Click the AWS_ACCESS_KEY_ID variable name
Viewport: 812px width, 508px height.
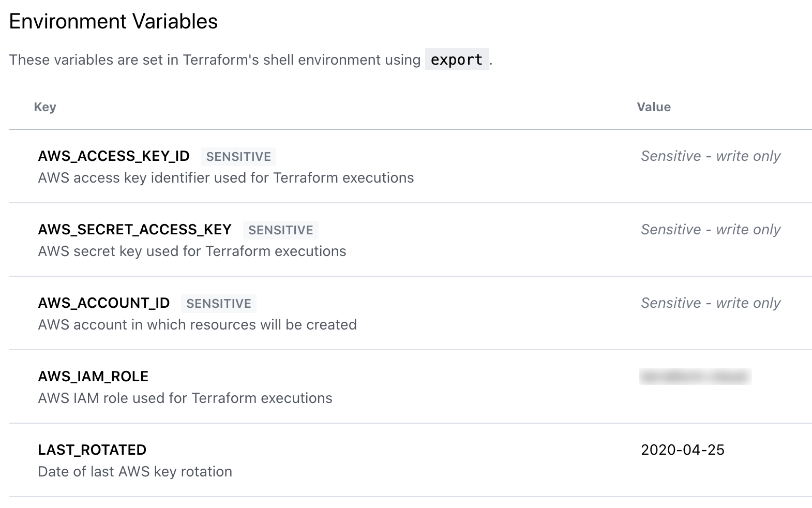coord(114,156)
